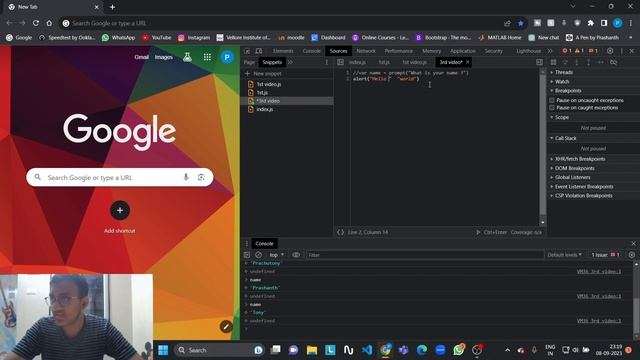This screenshot has height=360, width=640.
Task: Collapse the Call Stack section
Action: click(x=594, y=138)
